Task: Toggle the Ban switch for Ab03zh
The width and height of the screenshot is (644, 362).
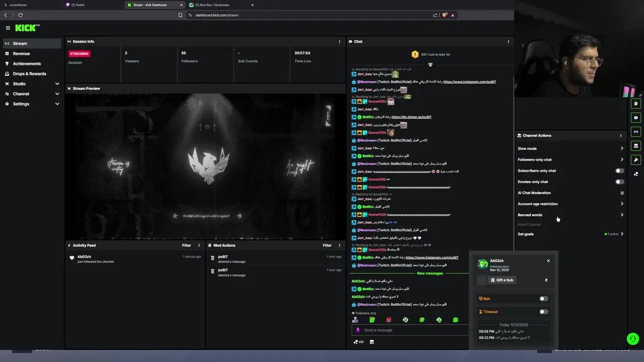Action: click(544, 299)
